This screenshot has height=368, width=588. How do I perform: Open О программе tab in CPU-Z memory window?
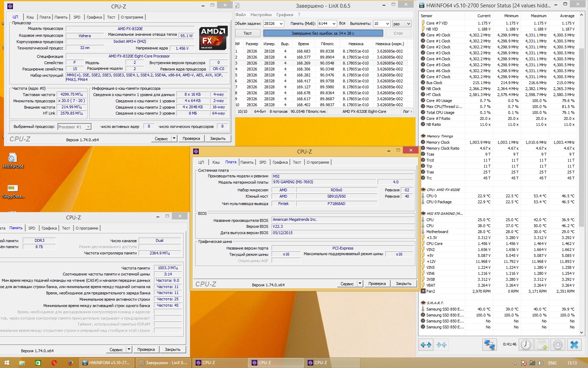point(87,228)
